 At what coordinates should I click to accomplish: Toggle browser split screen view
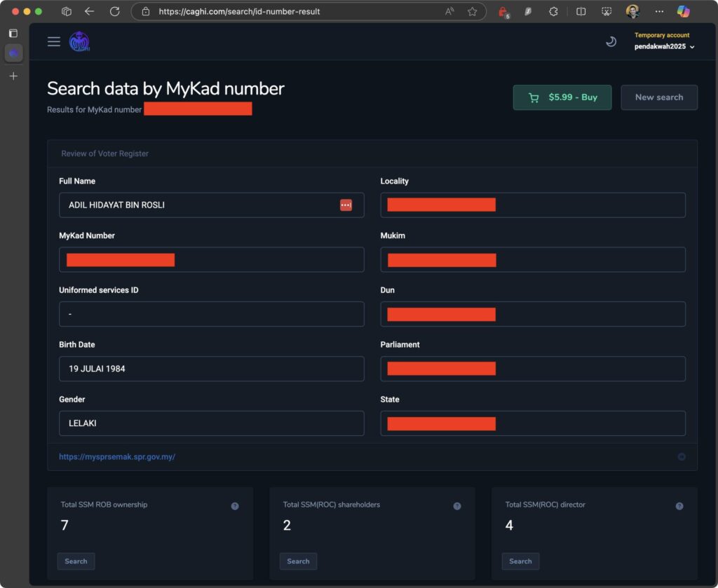point(581,11)
